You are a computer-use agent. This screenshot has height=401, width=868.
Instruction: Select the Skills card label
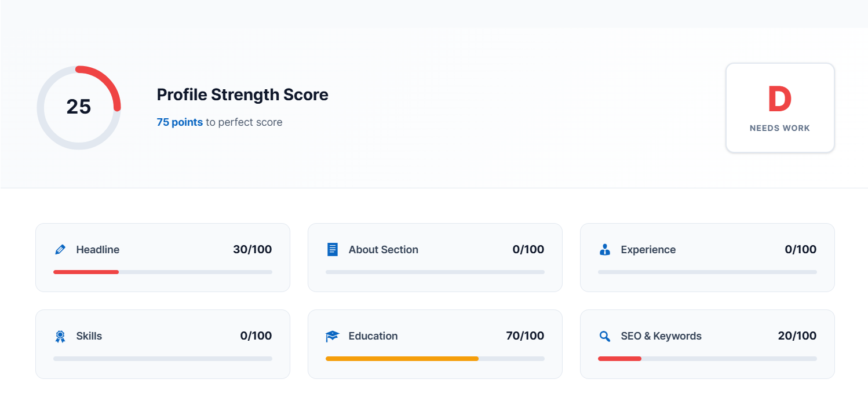(89, 336)
